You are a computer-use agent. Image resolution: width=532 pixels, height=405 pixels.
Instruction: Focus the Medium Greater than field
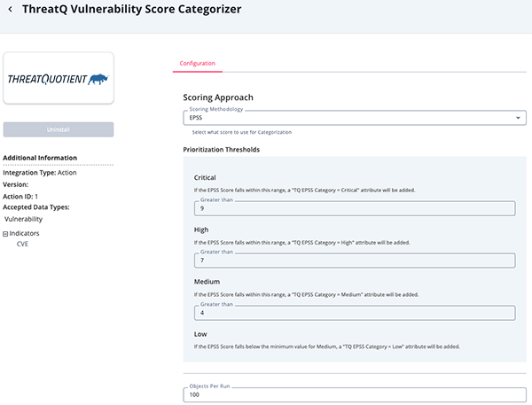355,313
